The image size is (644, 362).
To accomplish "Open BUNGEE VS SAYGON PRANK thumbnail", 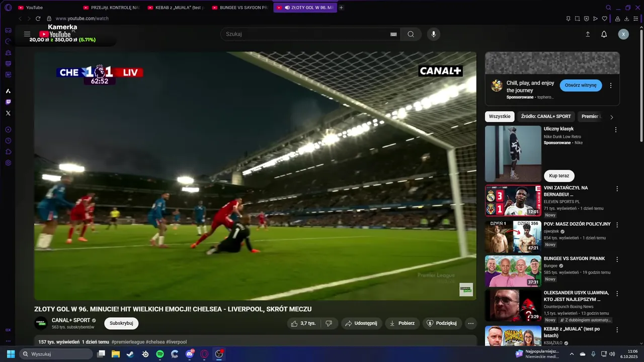I will click(x=513, y=271).
